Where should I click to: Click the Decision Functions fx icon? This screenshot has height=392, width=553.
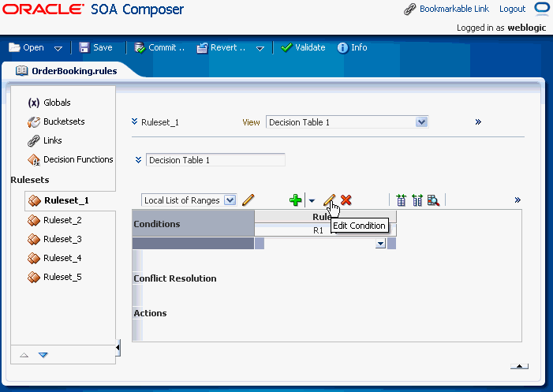pyautogui.click(x=34, y=160)
